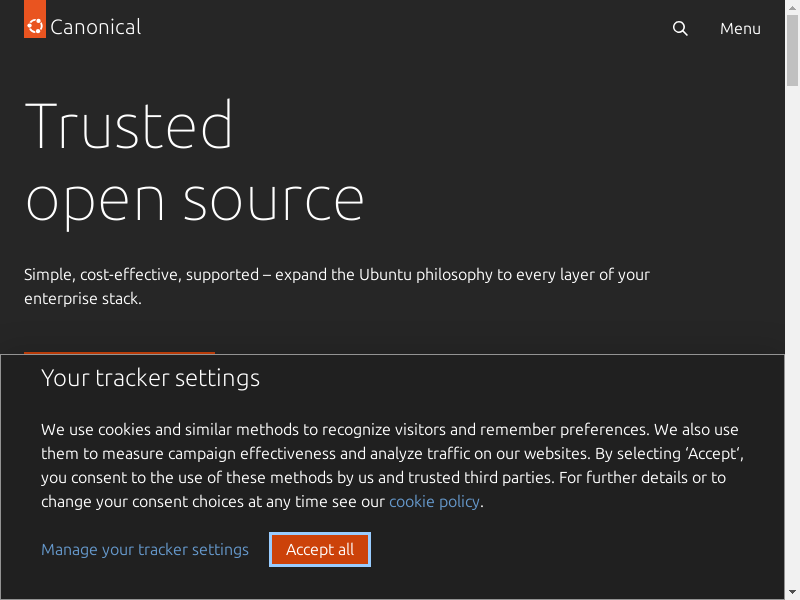Click the Your tracker settings heading
800x600 pixels.
[150, 378]
